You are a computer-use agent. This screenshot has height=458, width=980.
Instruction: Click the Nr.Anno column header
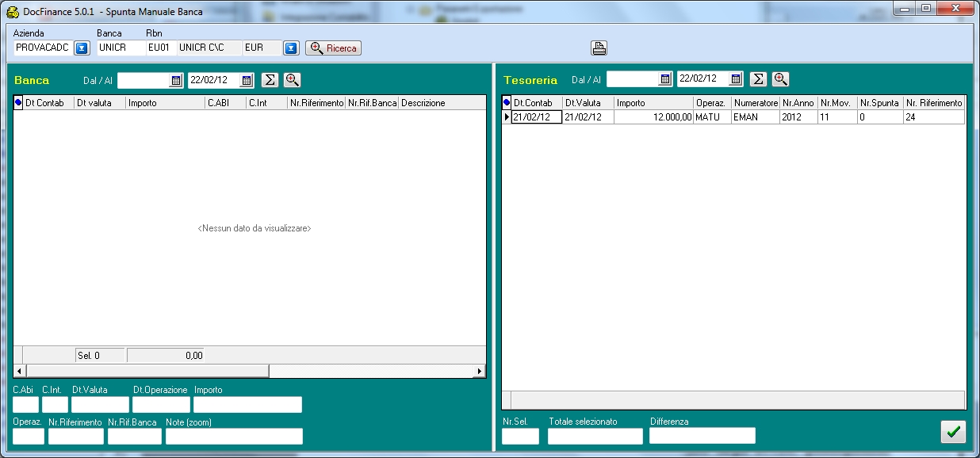pyautogui.click(x=798, y=103)
